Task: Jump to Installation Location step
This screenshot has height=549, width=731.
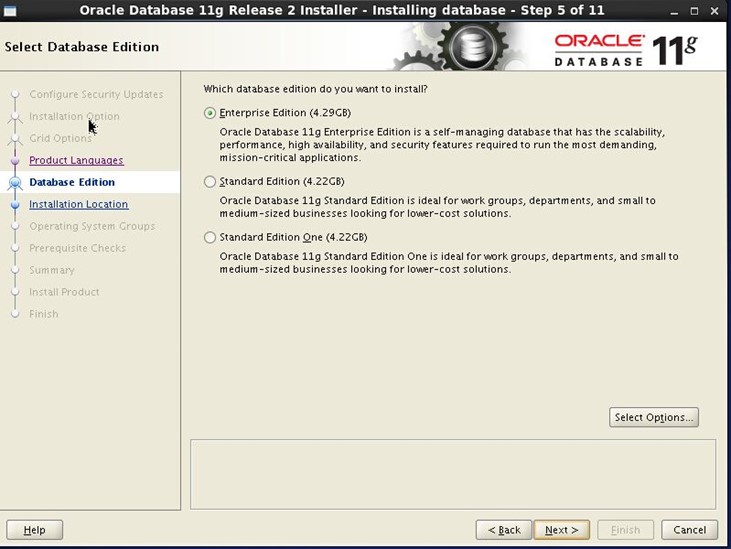Action: [78, 204]
